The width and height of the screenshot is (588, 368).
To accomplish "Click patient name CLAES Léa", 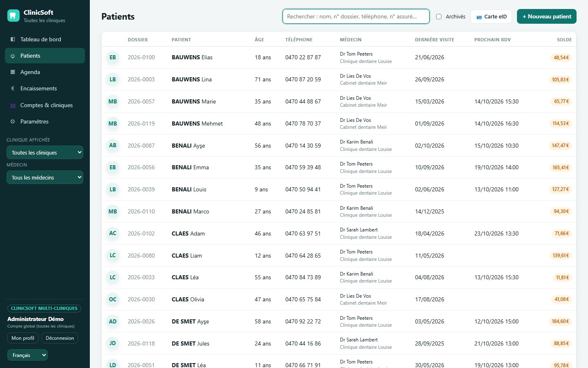I will [185, 277].
